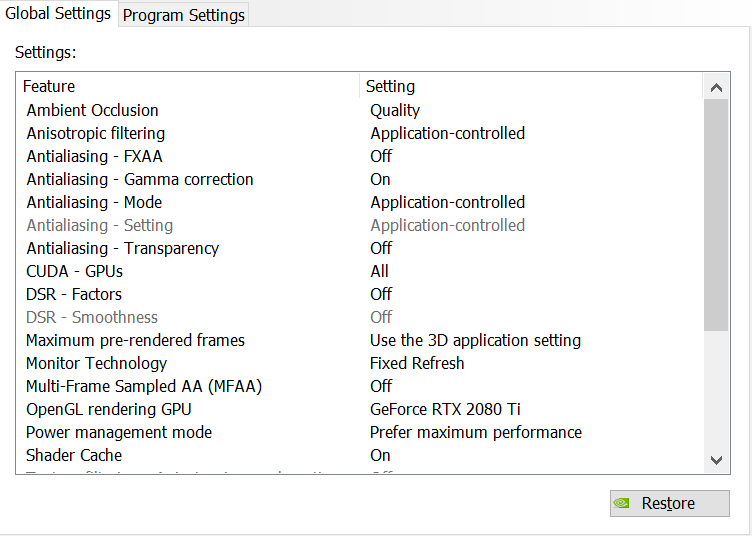This screenshot has height=536, width=752.
Task: Select the CUDA - GPUs feature
Action: click(74, 271)
